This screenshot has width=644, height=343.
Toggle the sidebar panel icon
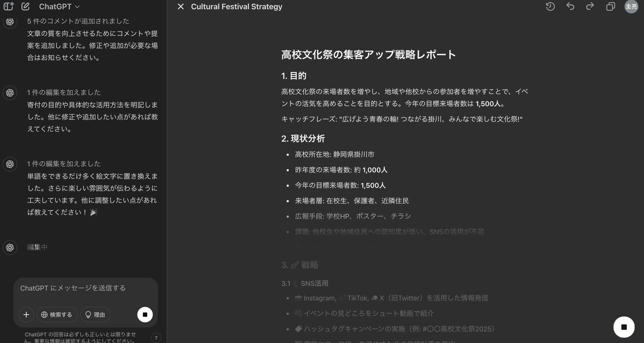(9, 6)
